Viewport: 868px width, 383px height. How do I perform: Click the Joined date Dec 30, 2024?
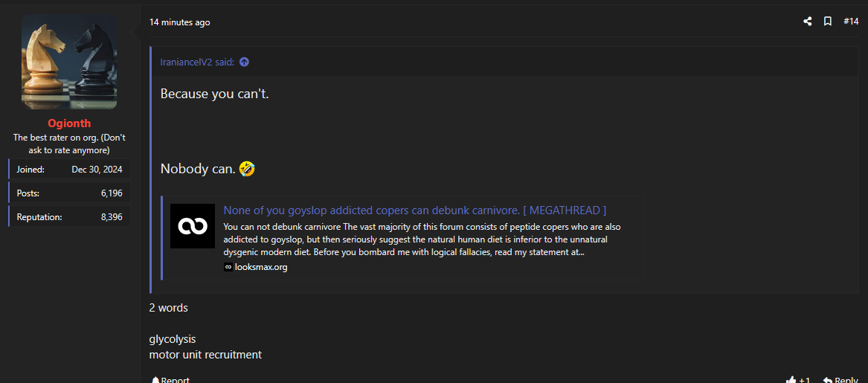tap(97, 170)
